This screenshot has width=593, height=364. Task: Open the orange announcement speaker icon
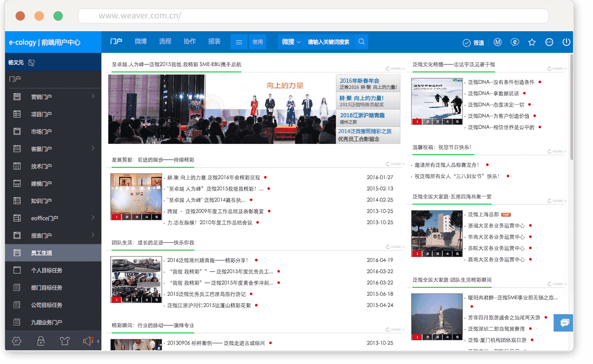[88, 341]
